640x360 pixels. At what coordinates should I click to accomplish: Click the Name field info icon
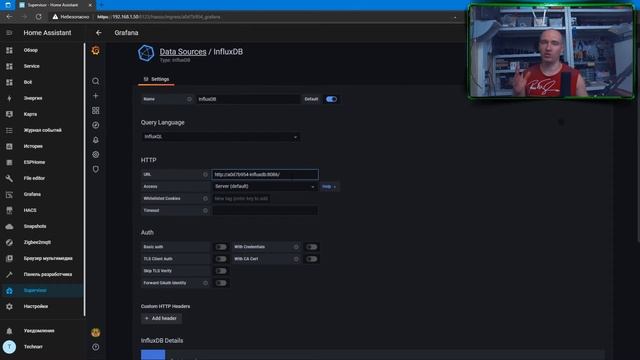(x=189, y=99)
